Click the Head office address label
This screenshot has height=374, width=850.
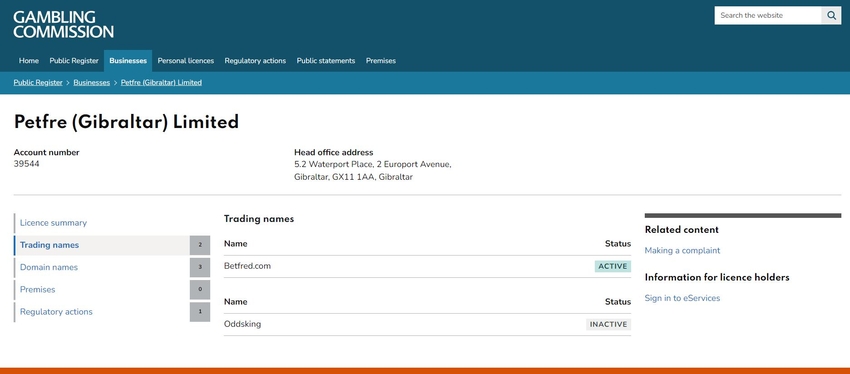coord(333,152)
